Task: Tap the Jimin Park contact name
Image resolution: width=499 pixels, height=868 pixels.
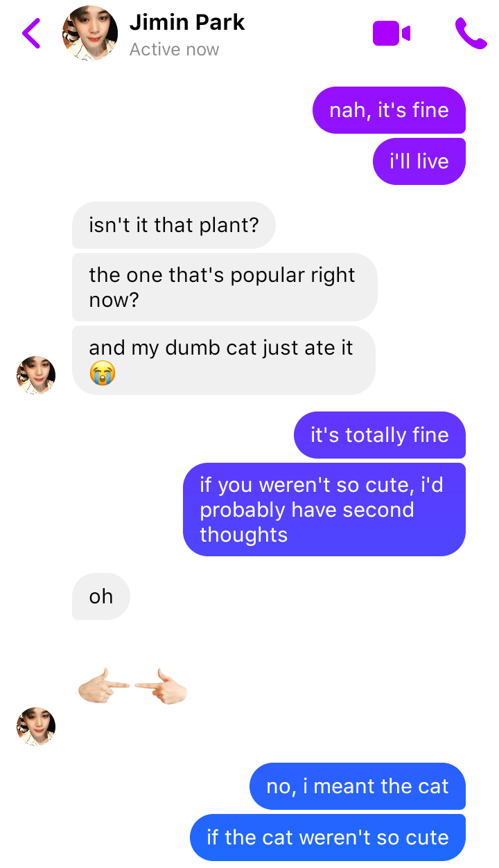Action: click(187, 22)
